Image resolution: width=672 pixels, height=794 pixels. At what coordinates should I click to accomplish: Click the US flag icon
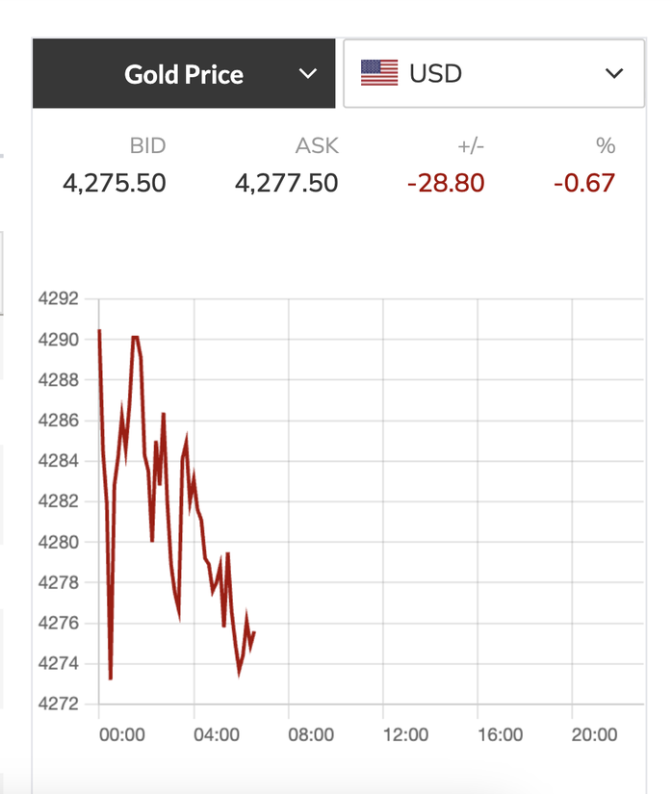tap(381, 72)
